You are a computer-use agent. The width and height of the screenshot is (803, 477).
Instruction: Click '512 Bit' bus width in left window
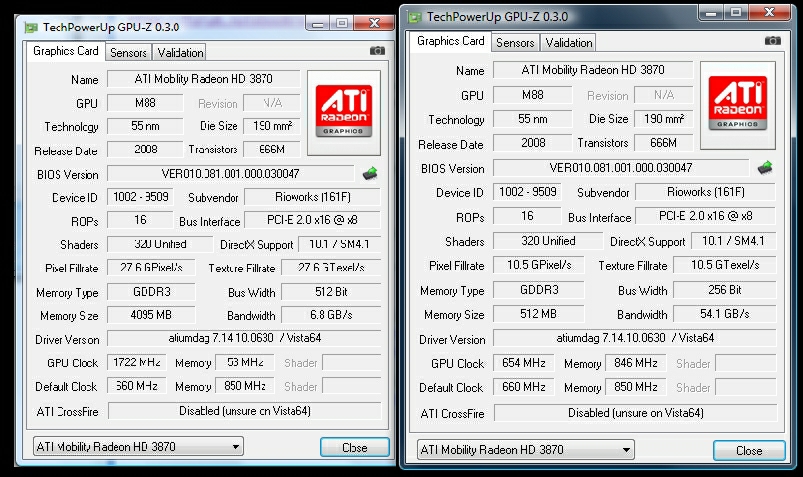(331, 292)
